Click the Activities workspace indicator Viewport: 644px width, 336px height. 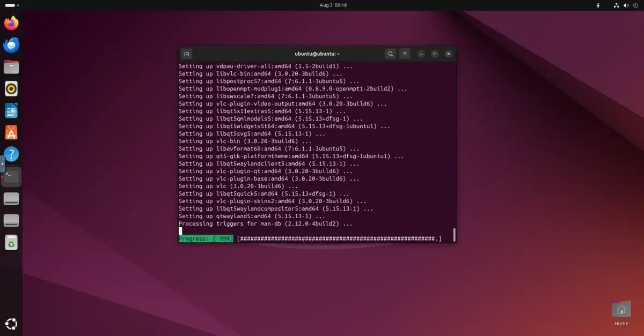click(x=12, y=5)
